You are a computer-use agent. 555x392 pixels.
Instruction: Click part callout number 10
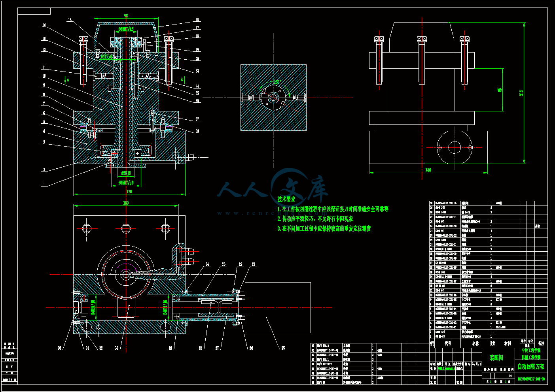(44, 76)
